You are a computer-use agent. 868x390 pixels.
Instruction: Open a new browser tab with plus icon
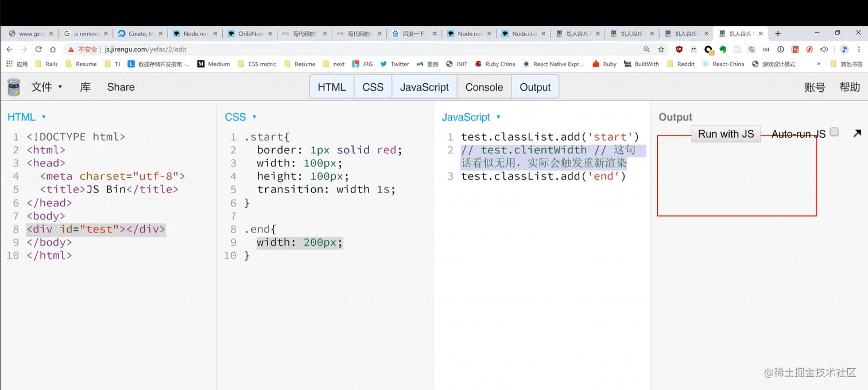(x=778, y=33)
